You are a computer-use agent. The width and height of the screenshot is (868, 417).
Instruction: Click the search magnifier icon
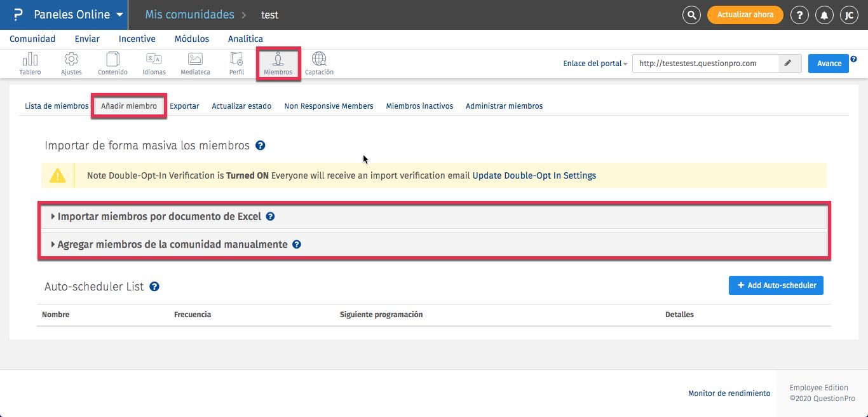click(x=691, y=15)
